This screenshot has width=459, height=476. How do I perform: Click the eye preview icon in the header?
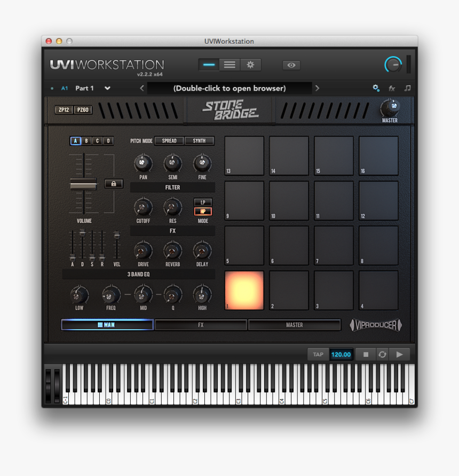click(x=291, y=65)
